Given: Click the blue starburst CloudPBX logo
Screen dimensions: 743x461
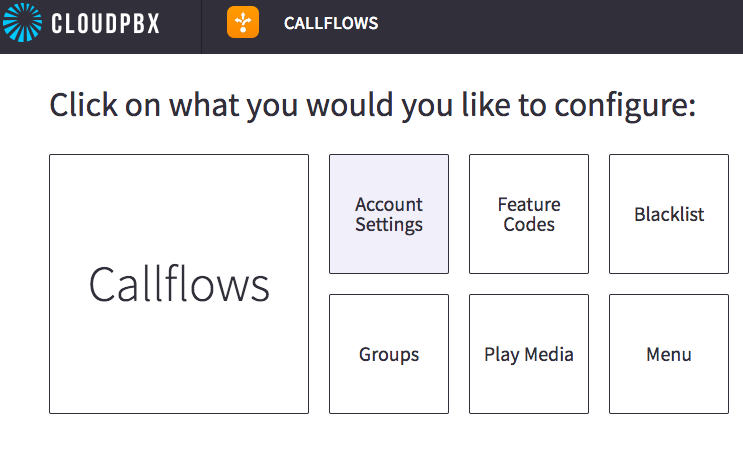Looking at the screenshot, I should 22,22.
